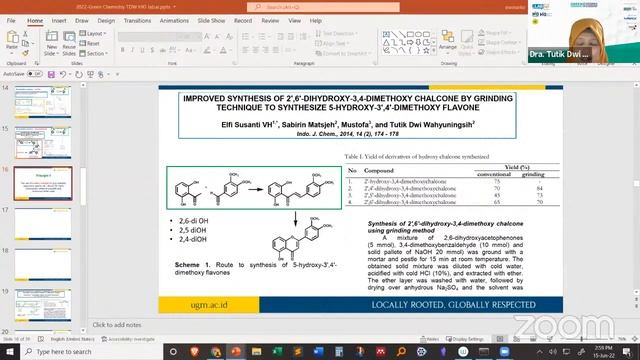Apply Italic formatting

point(132,50)
